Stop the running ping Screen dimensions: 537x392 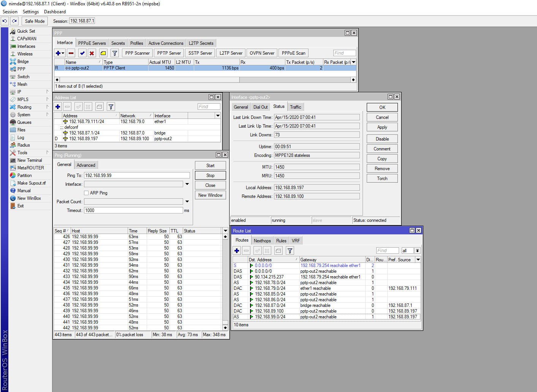coord(210,175)
